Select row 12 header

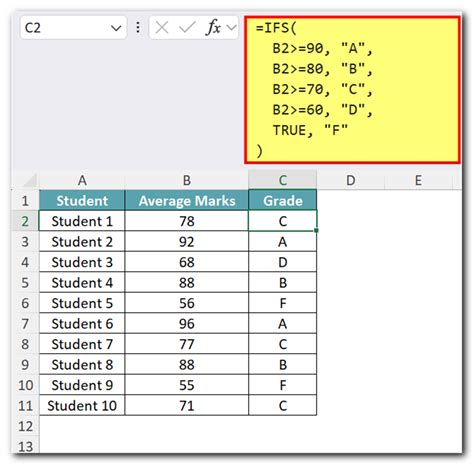click(25, 426)
